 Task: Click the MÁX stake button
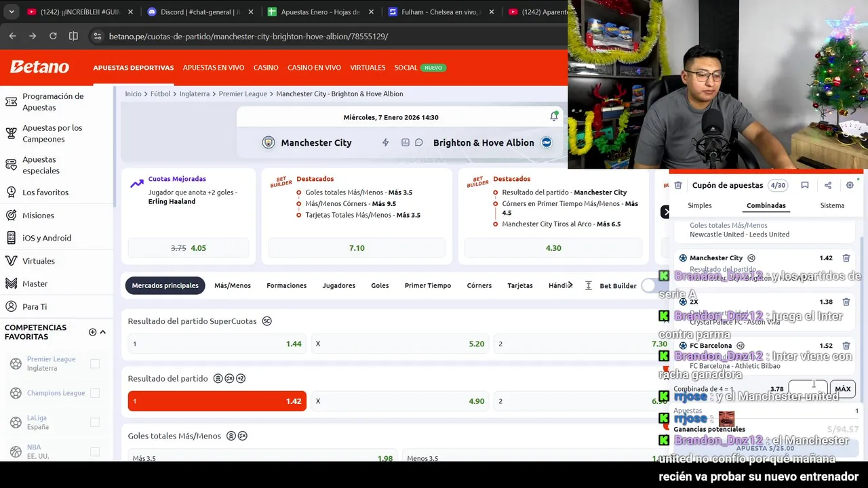[843, 389]
